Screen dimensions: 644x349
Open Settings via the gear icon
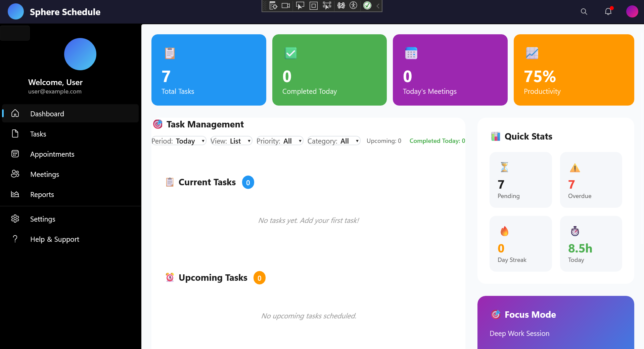15,219
